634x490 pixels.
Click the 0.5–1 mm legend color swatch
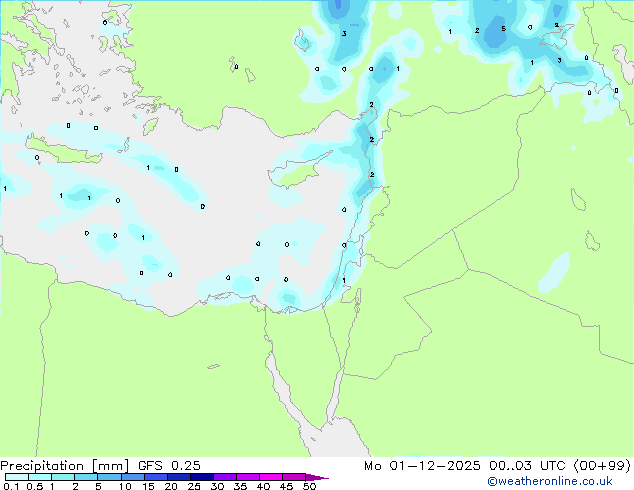(x=40, y=477)
